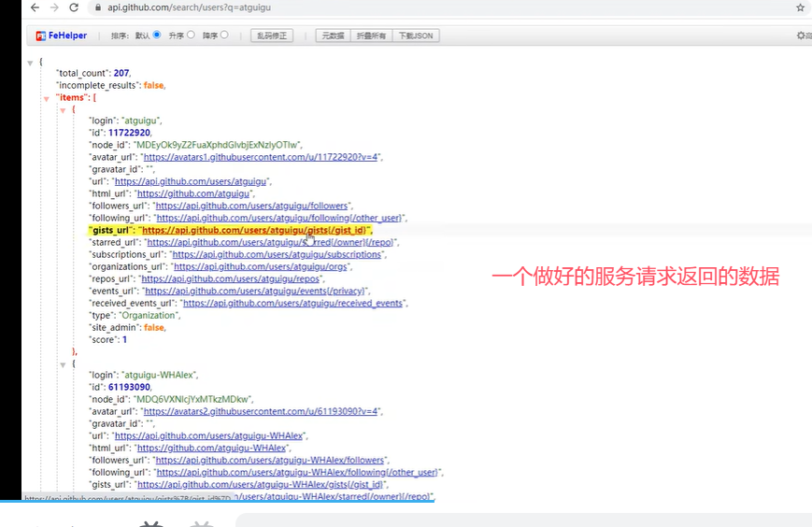Open atguigu repos_url link
The image size is (812, 527).
[x=231, y=279]
